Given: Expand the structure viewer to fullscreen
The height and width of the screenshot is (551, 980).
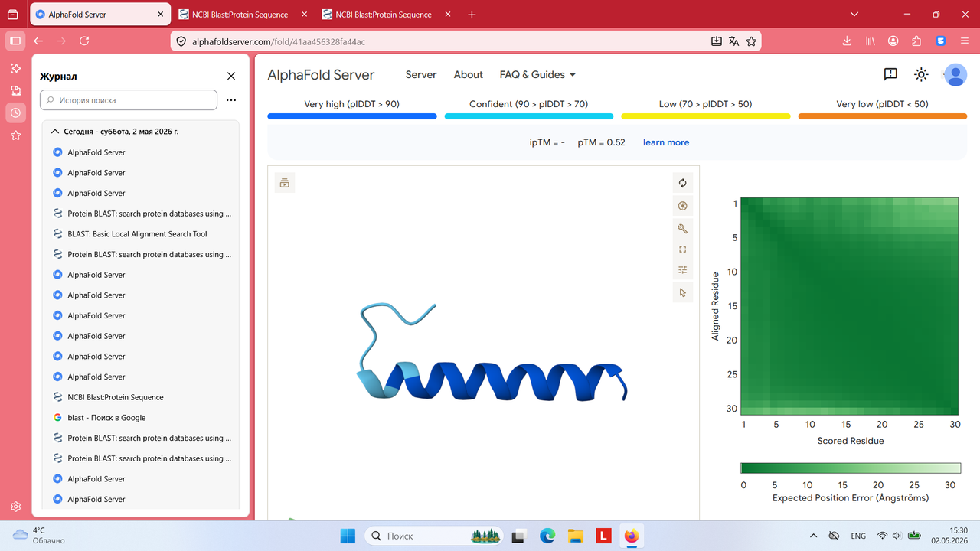Looking at the screenshot, I should (x=682, y=249).
